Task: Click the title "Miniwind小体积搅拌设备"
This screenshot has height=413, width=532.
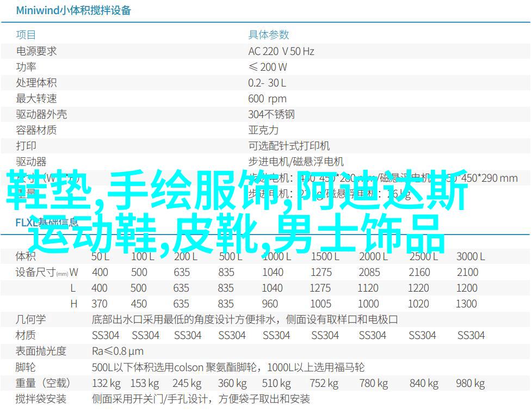Action: pos(73,10)
